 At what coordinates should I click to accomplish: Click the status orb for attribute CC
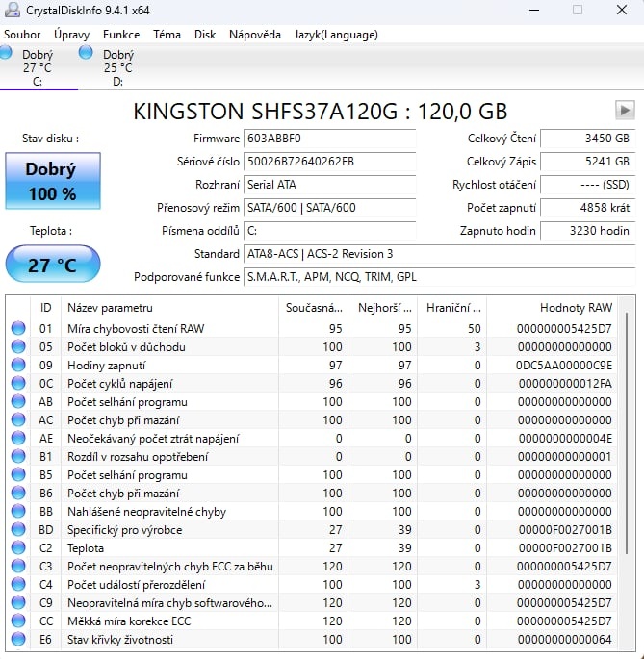(x=18, y=621)
